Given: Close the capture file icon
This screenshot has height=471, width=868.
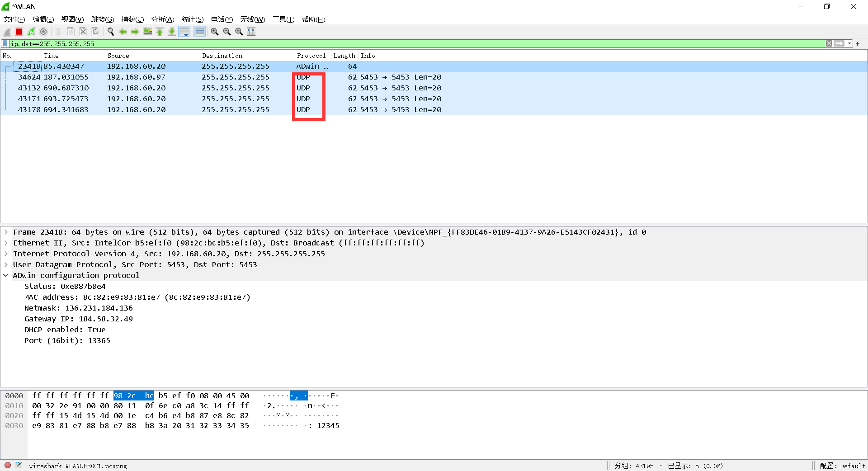Looking at the screenshot, I should (x=83, y=32).
